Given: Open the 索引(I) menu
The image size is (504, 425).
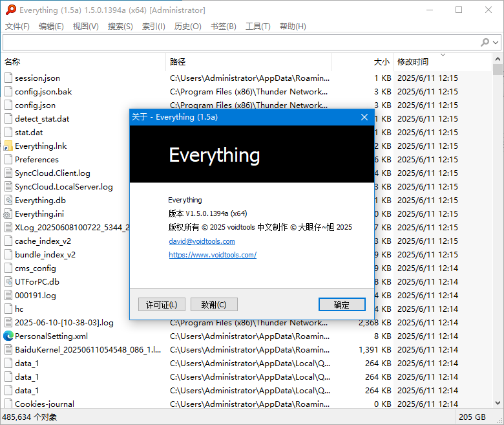Looking at the screenshot, I should (x=154, y=27).
